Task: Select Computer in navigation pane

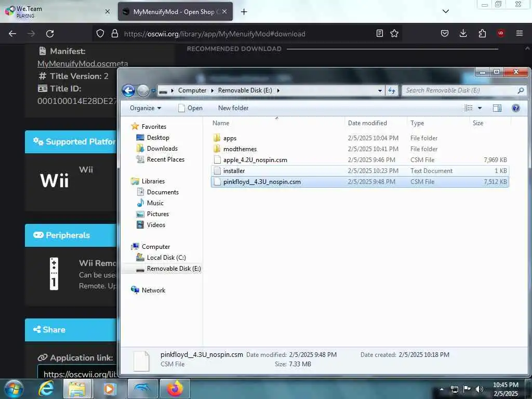Action: (x=156, y=247)
